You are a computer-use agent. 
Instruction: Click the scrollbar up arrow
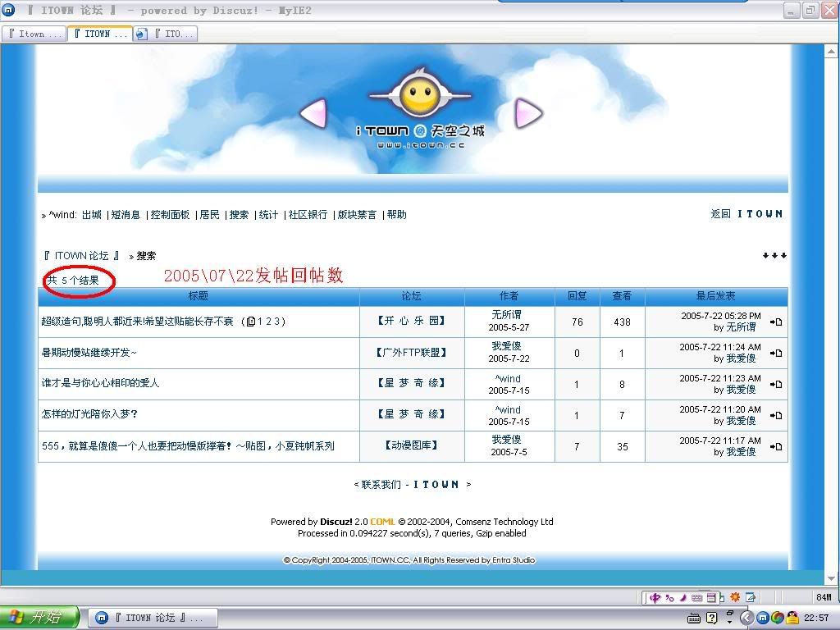[831, 52]
